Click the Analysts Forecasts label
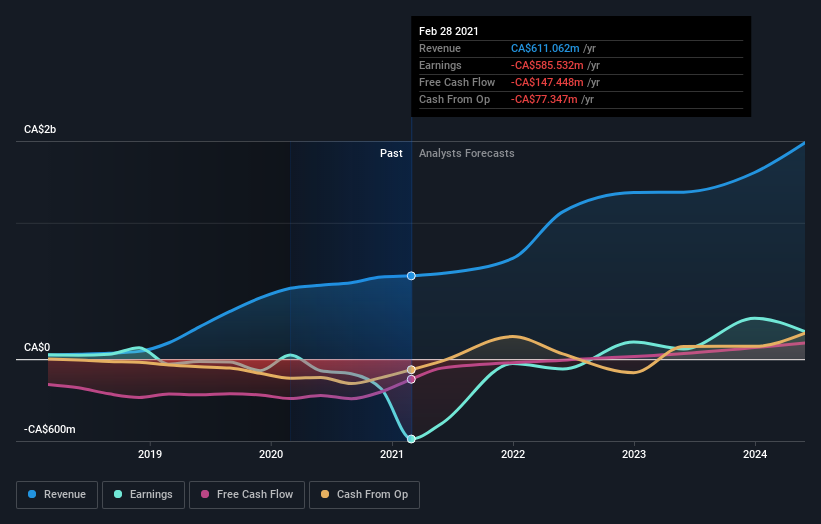The width and height of the screenshot is (821, 524). coord(467,153)
